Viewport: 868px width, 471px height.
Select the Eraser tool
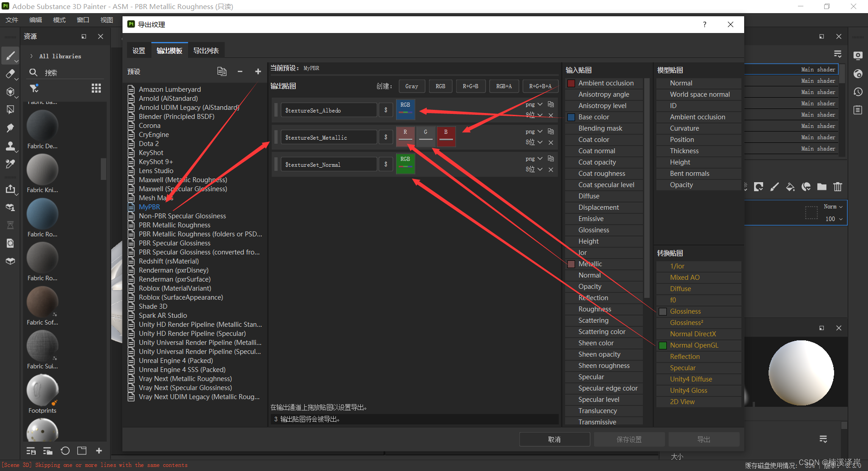(x=10, y=74)
